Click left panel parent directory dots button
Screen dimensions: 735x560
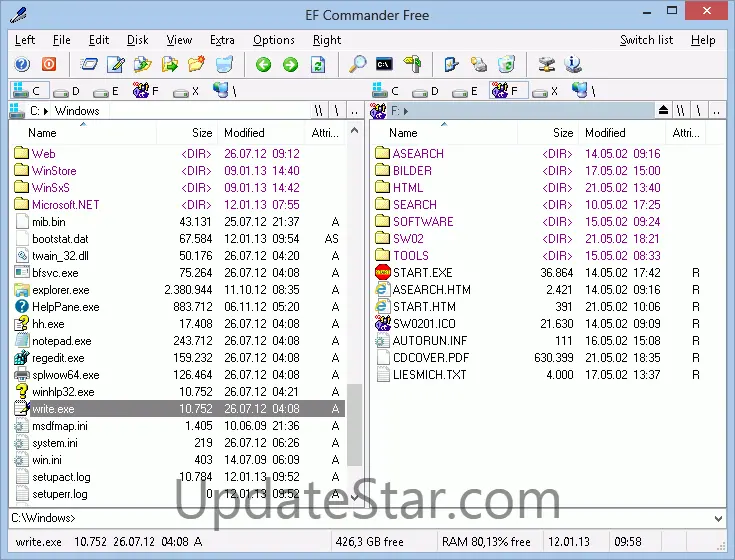(x=354, y=111)
